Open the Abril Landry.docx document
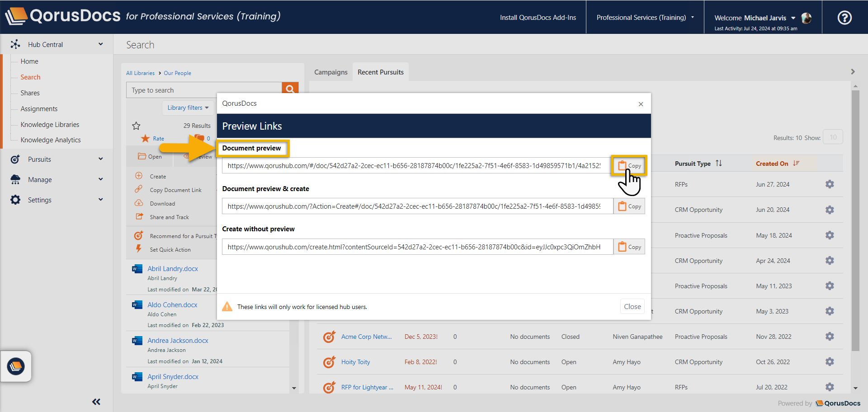 [x=173, y=269]
